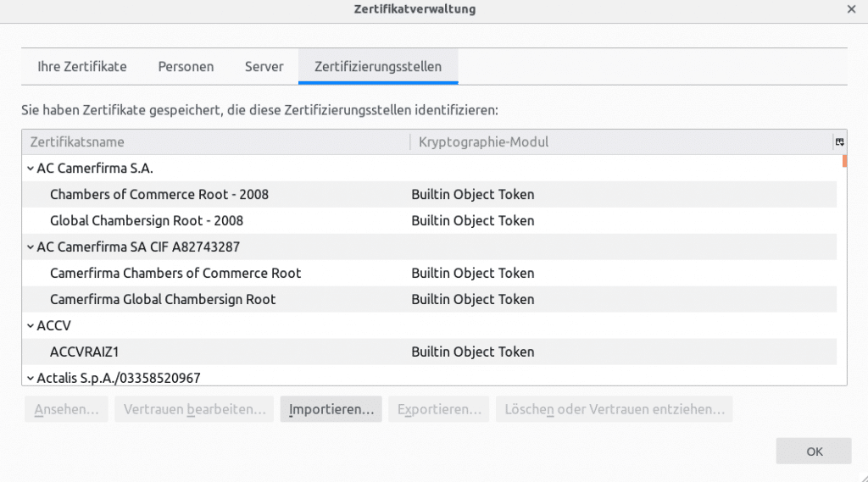Switch to the Server tab
The width and height of the screenshot is (868, 482).
click(264, 66)
